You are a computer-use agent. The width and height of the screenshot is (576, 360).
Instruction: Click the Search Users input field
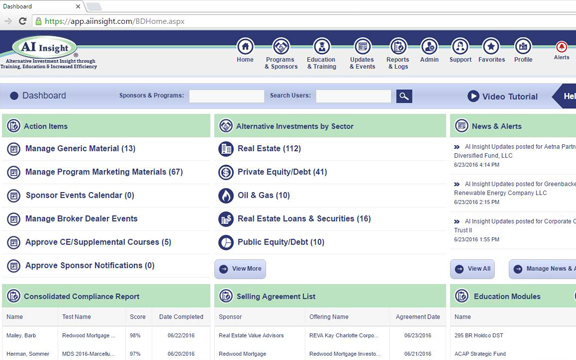353,96
